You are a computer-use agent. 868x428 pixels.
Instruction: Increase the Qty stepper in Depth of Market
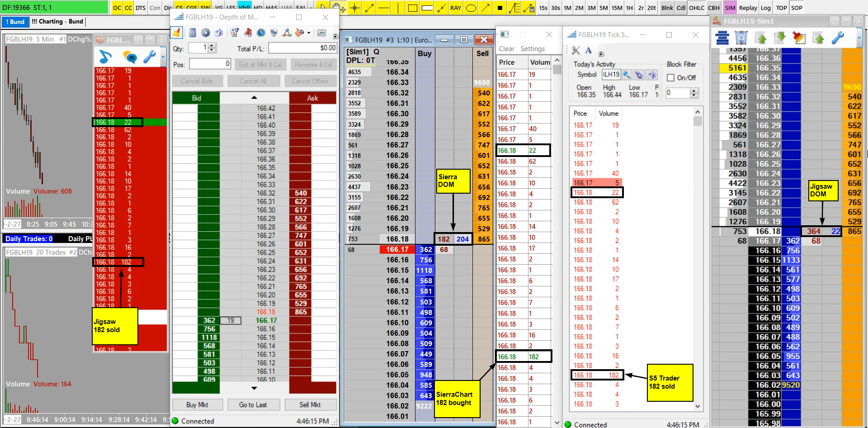(x=212, y=45)
